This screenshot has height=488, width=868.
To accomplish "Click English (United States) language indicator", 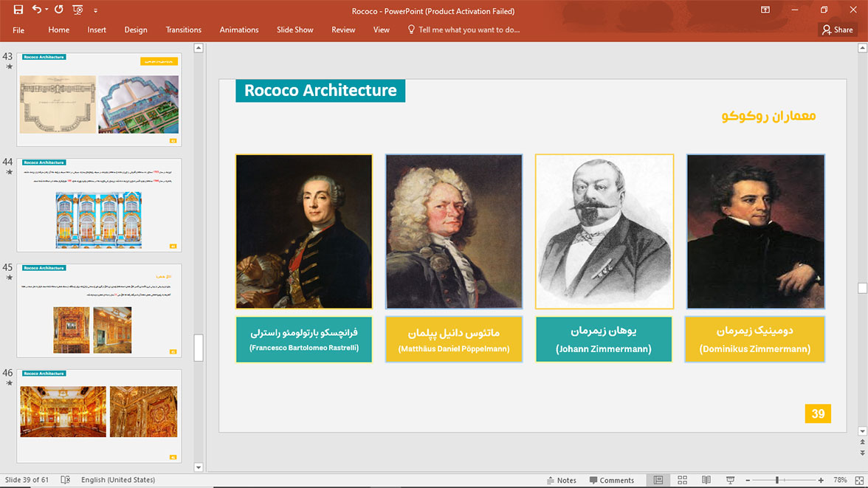I will [118, 480].
